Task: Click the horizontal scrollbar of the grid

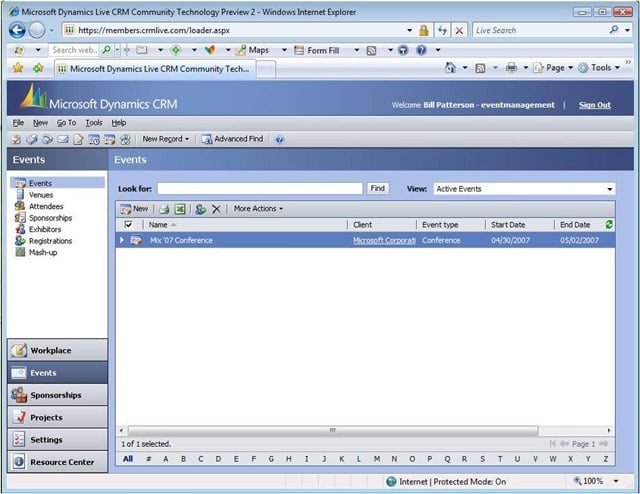Action: click(x=333, y=430)
